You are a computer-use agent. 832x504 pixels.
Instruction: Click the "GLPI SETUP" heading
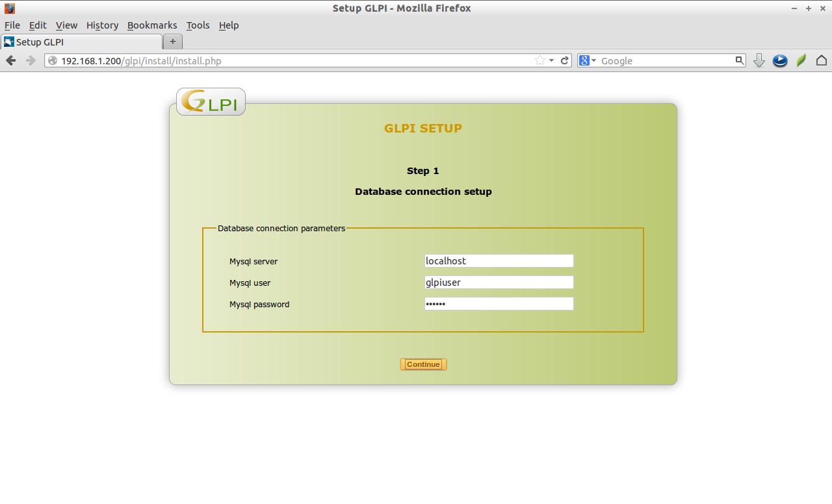click(x=423, y=128)
